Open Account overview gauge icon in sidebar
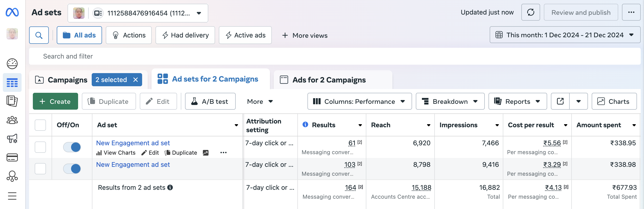 12,64
